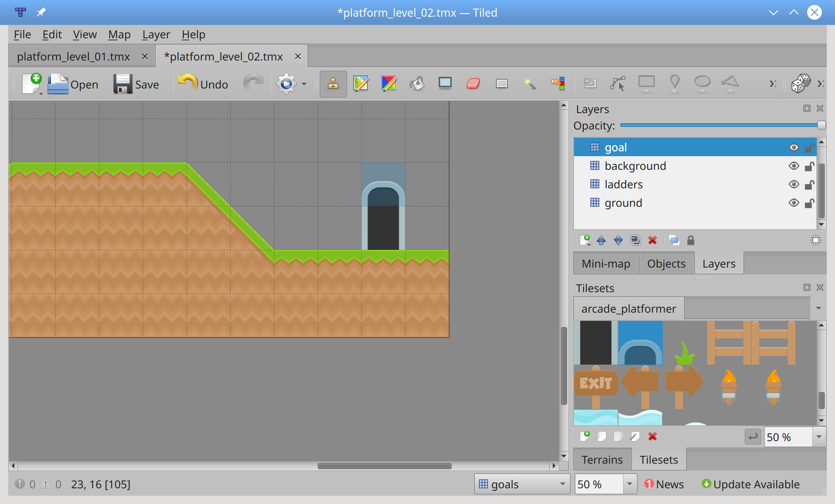The height and width of the screenshot is (504, 835).
Task: Click Save to save the file
Action: coord(134,83)
